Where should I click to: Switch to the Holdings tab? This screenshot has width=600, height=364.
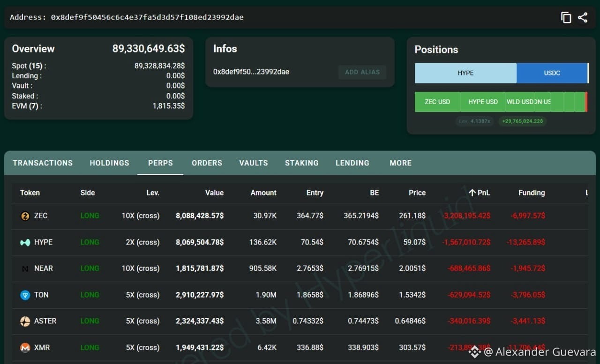pyautogui.click(x=110, y=163)
